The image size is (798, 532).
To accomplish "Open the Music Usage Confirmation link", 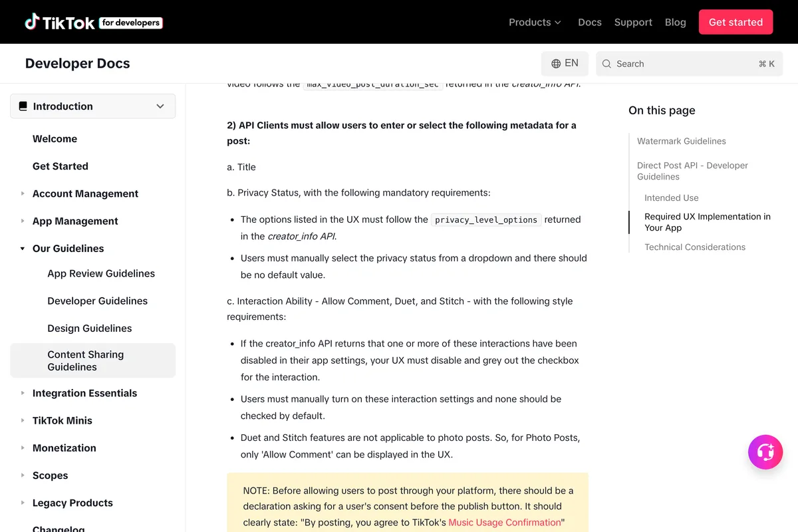I will [x=505, y=523].
